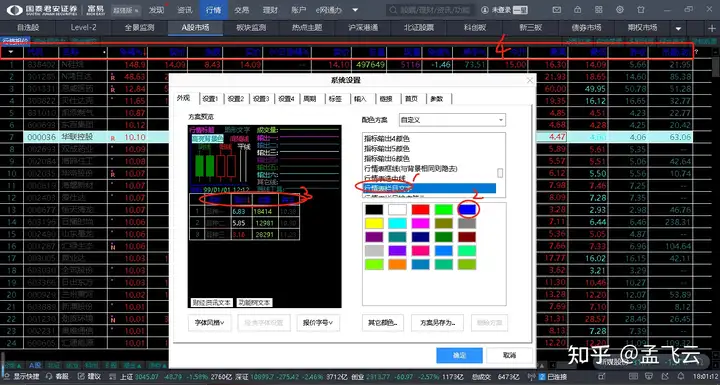Open the 字体风格 dropdown button
720x385 pixels.
pos(209,323)
